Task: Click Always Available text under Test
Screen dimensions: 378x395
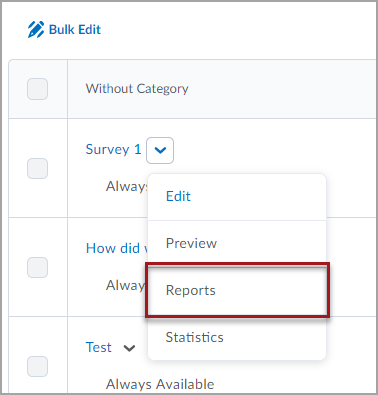Action: 160,384
